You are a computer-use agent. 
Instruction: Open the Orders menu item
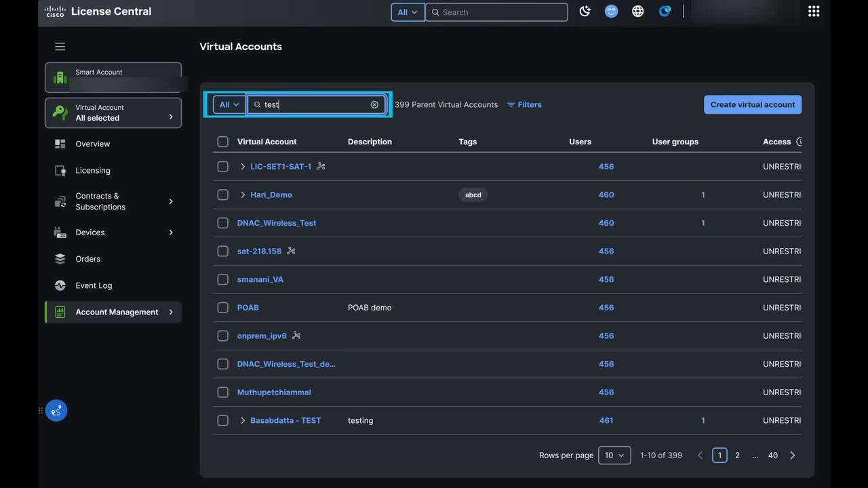tap(113, 259)
